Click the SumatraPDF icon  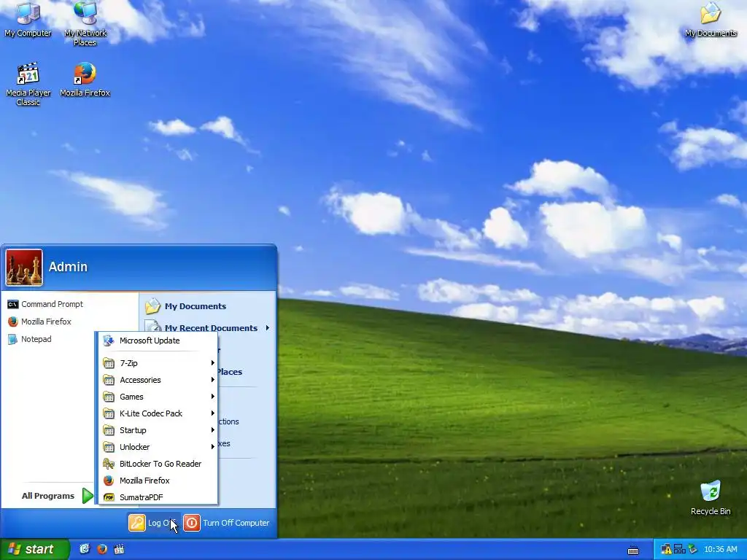tap(109, 497)
